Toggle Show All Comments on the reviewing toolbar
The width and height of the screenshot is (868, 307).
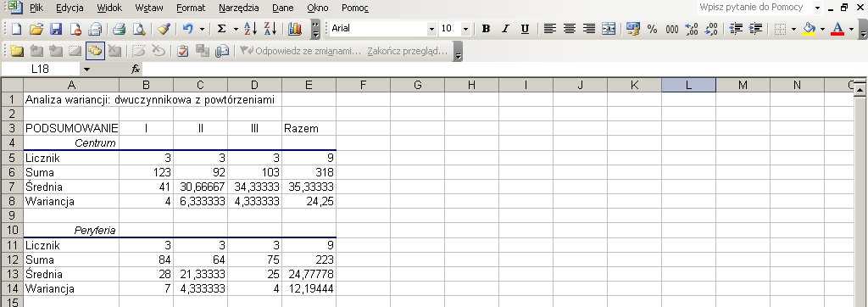point(95,51)
